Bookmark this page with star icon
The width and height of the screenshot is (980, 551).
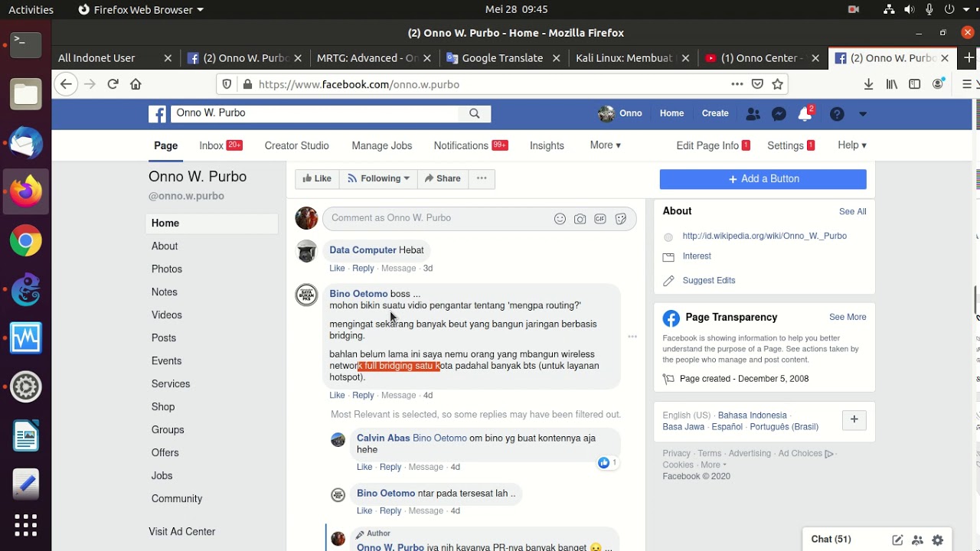pyautogui.click(x=778, y=84)
